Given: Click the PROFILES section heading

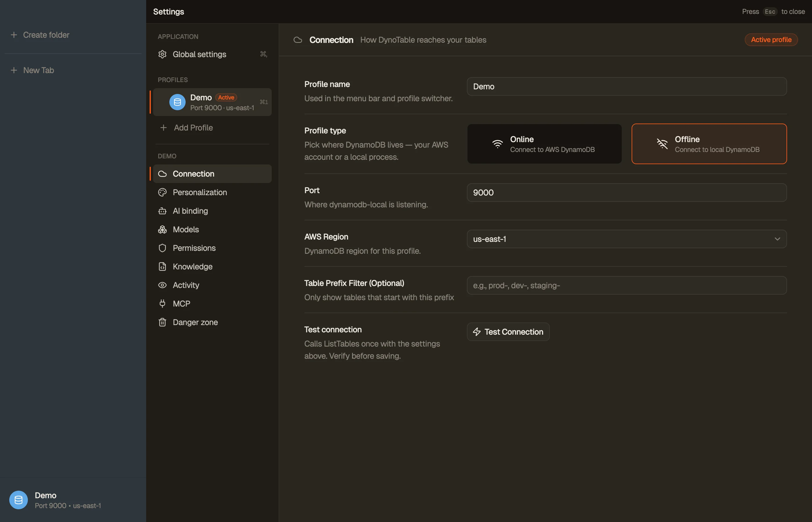Looking at the screenshot, I should coord(173,80).
